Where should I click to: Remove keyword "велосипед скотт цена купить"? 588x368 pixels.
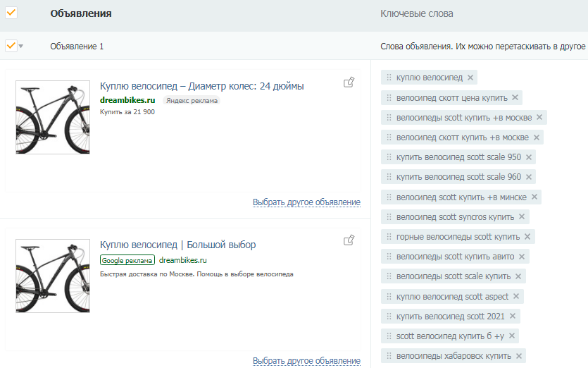pos(515,97)
